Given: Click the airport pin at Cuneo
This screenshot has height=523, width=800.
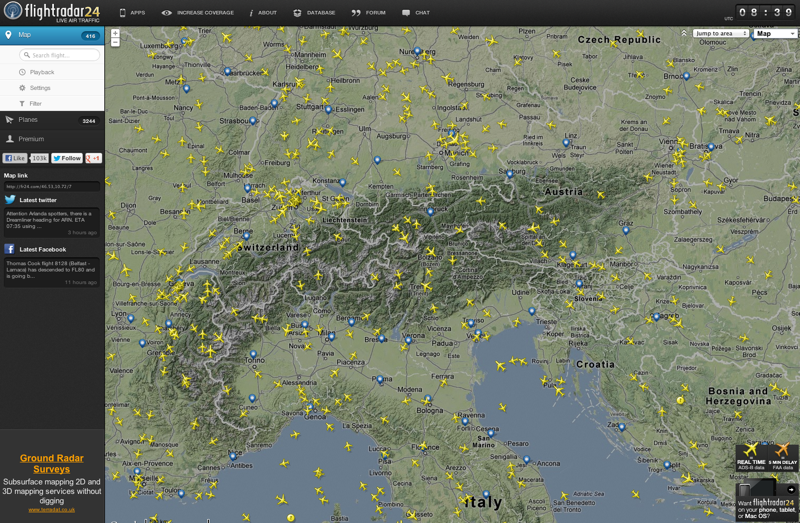Looking at the screenshot, I should click(x=252, y=398).
